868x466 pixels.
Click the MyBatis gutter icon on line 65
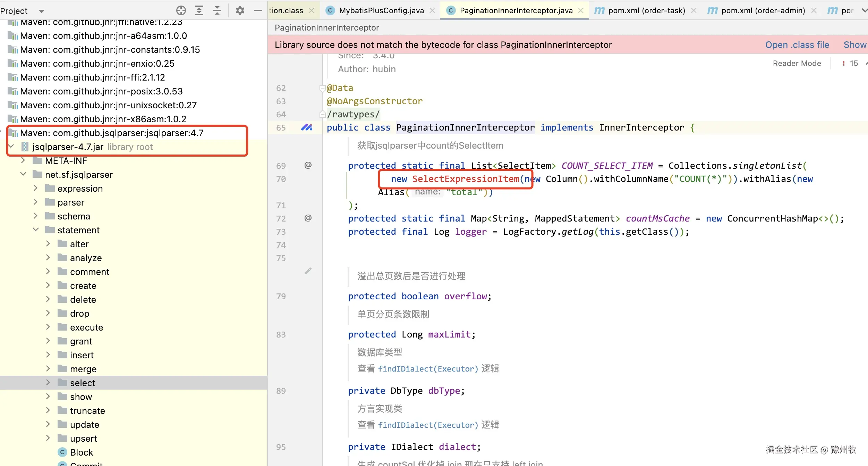[x=307, y=127]
